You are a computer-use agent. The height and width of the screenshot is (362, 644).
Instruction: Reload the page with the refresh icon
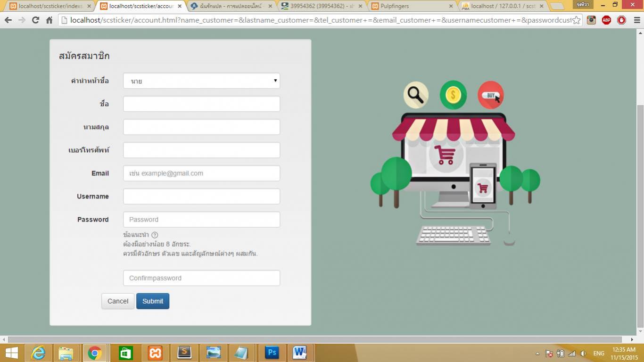(x=35, y=20)
